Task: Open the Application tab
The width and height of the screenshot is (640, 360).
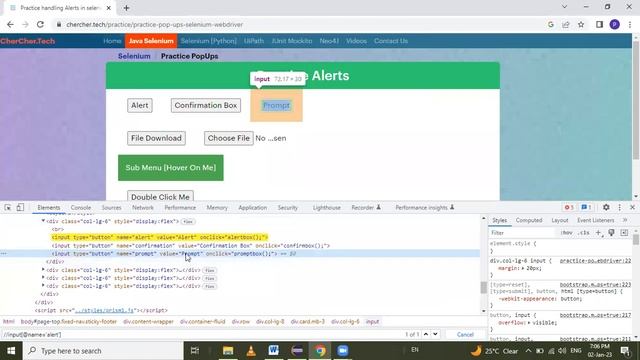Action: click(253, 208)
